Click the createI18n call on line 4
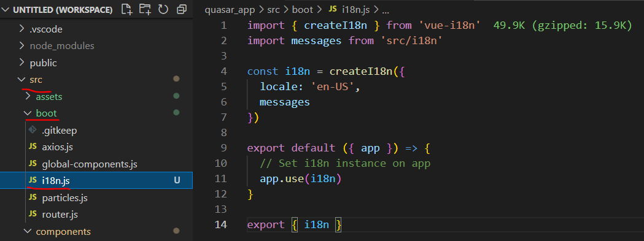Screen dimensions: 644x241 [x=362, y=71]
